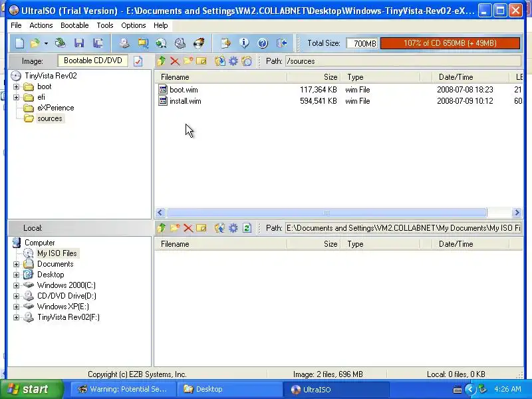Viewport: 532px width, 399px height.
Task: Click the /sources Path field in image pane
Action: 403,61
